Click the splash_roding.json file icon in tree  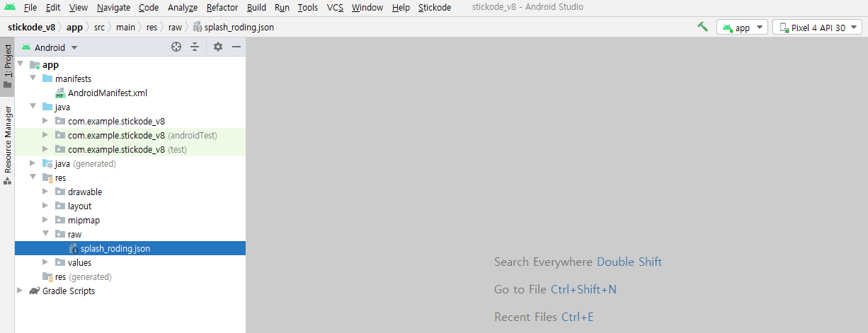click(x=73, y=248)
